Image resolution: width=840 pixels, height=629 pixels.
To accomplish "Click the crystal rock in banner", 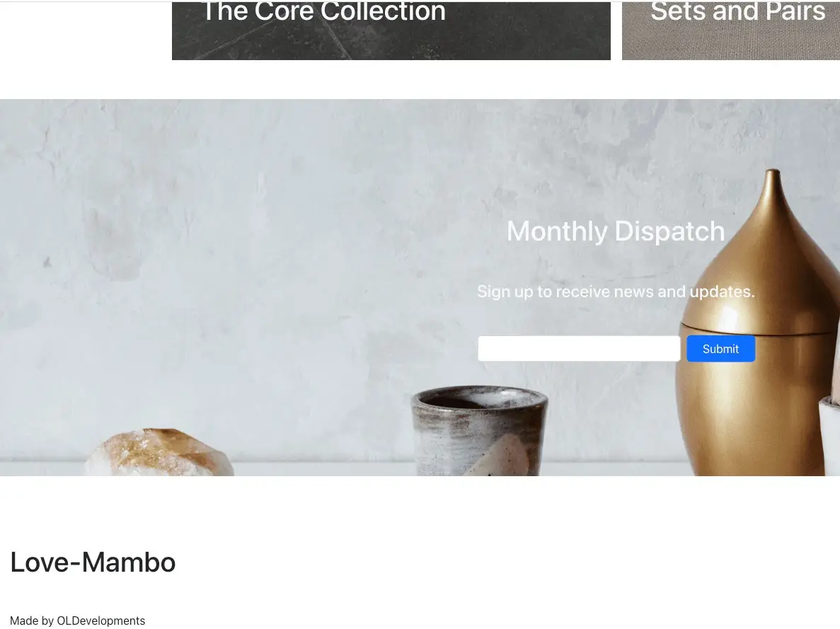I will click(x=159, y=452).
